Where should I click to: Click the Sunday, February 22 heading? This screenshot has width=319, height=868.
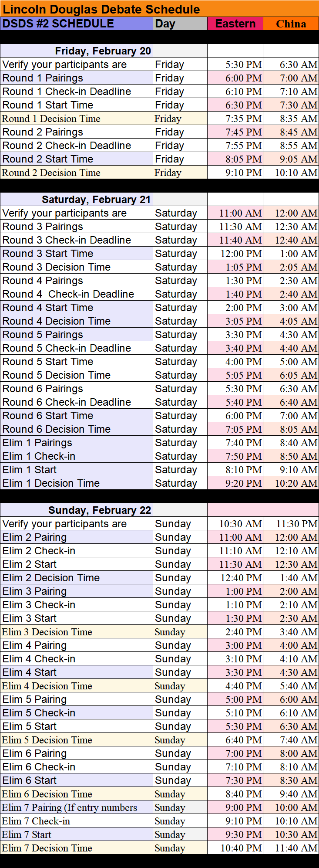[99, 510]
